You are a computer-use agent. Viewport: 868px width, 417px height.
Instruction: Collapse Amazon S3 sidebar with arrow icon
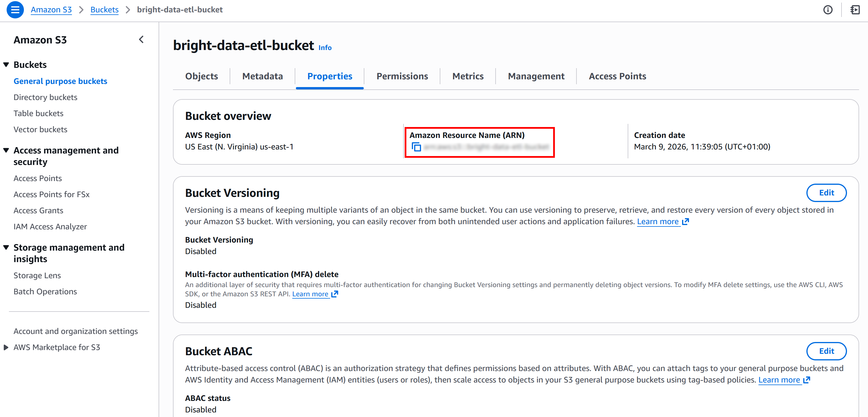(x=141, y=40)
